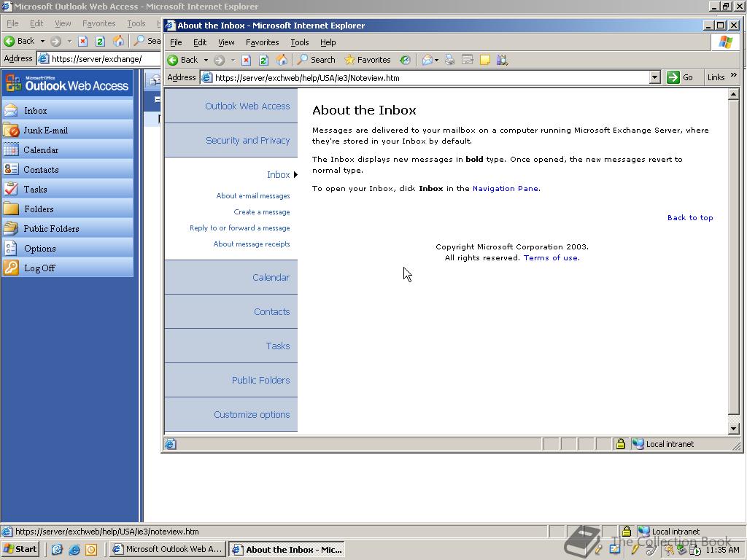Click the forward arrow icon in the help window toolbar
747x560 pixels.
click(219, 60)
